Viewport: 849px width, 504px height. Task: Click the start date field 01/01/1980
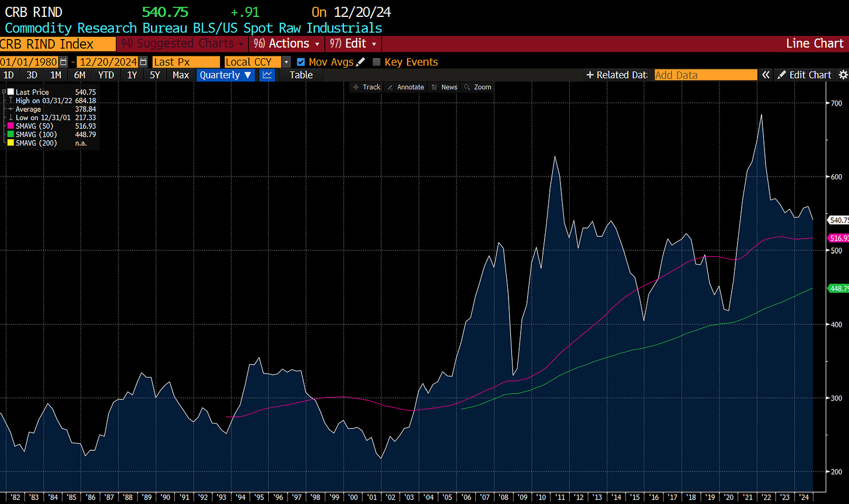(x=29, y=62)
